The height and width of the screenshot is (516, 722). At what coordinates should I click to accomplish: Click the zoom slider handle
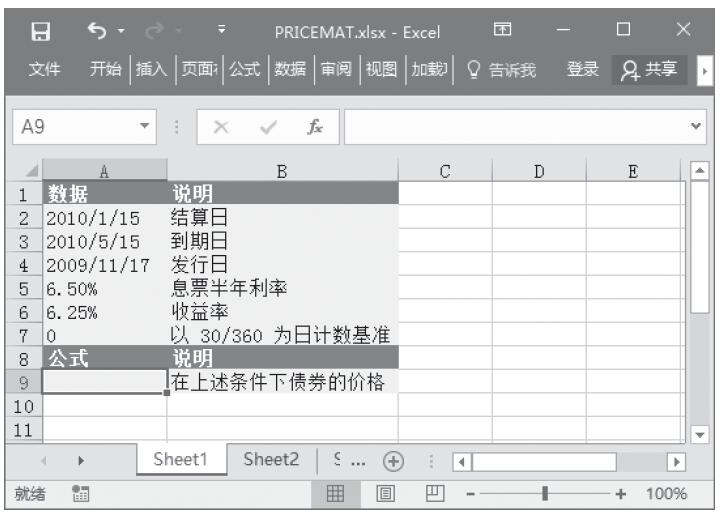click(x=544, y=493)
